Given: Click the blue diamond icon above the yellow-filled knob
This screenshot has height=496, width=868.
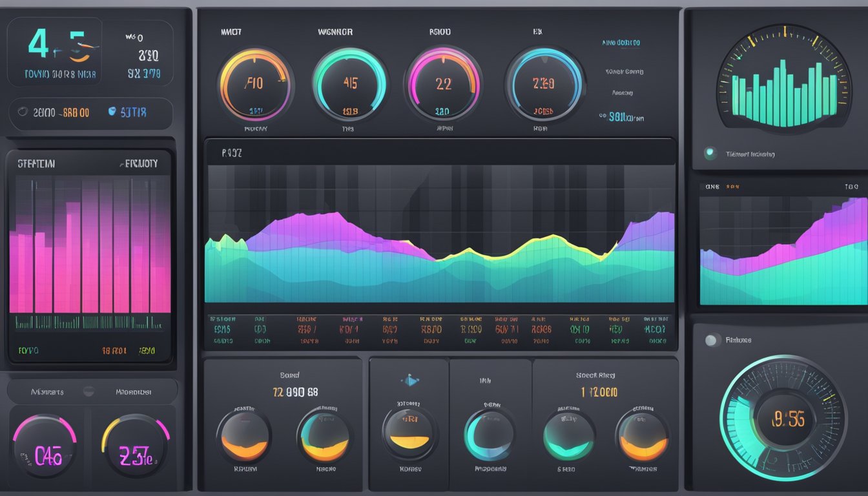Looking at the screenshot, I should [x=409, y=381].
